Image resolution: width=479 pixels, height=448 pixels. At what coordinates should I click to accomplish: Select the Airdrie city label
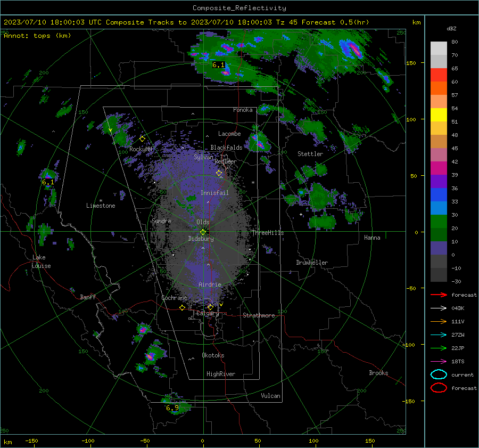(x=210, y=284)
